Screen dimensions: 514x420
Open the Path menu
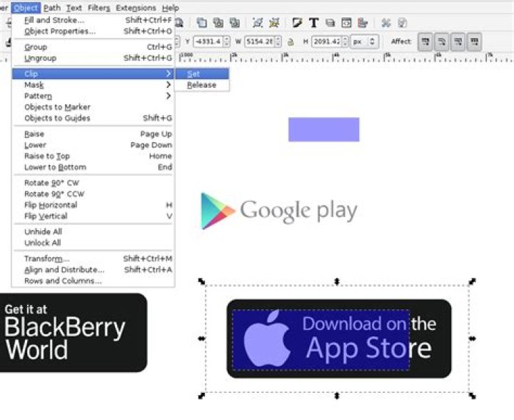tap(52, 8)
